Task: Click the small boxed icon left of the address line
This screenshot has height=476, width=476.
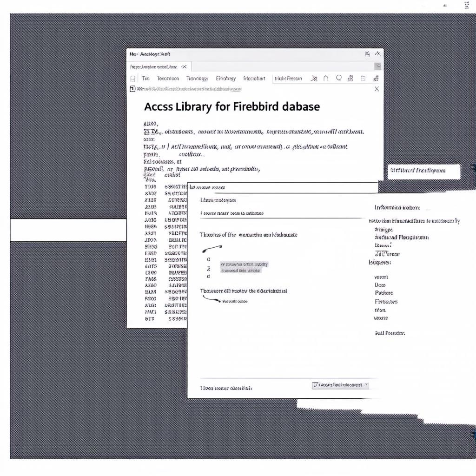Action: pyautogui.click(x=132, y=89)
